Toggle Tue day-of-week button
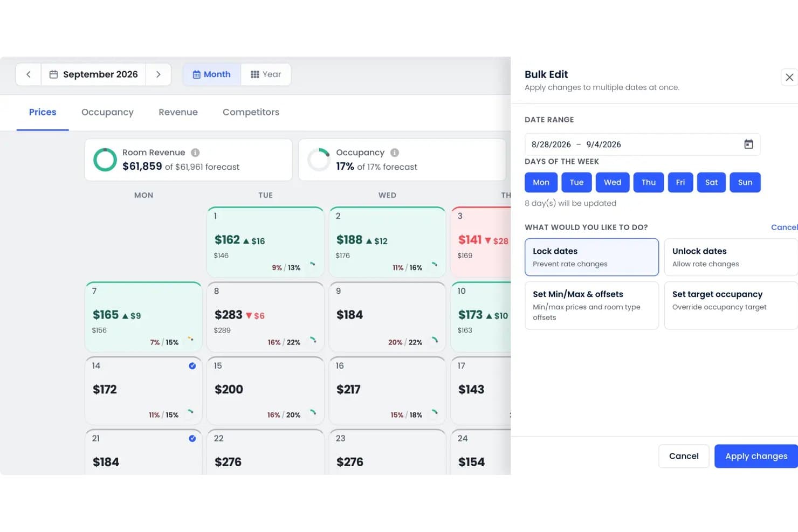This screenshot has width=798, height=532. (x=576, y=182)
